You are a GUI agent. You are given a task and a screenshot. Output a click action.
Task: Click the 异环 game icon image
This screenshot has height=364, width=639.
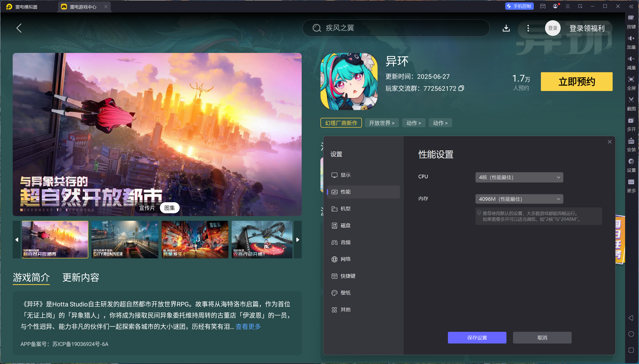[349, 81]
